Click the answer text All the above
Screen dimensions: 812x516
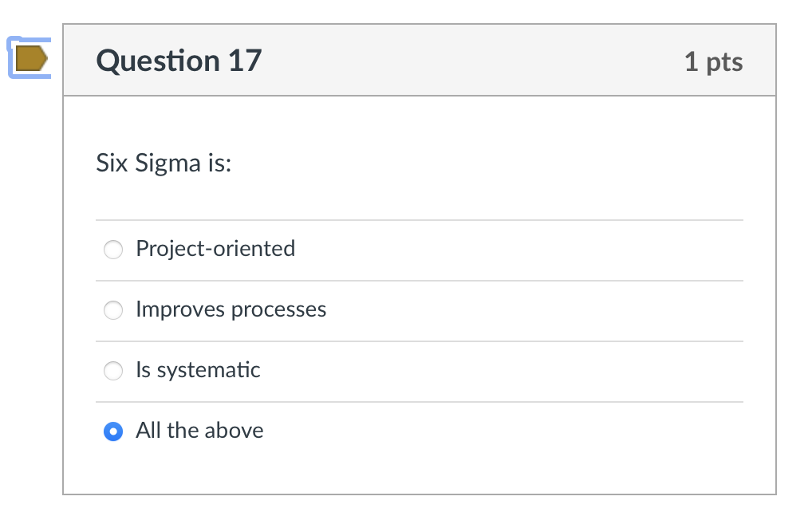pyautogui.click(x=199, y=431)
